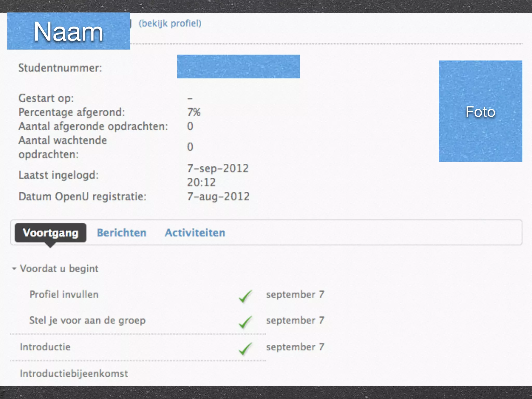Open the Introductie item
The width and height of the screenshot is (532, 399).
tap(45, 347)
